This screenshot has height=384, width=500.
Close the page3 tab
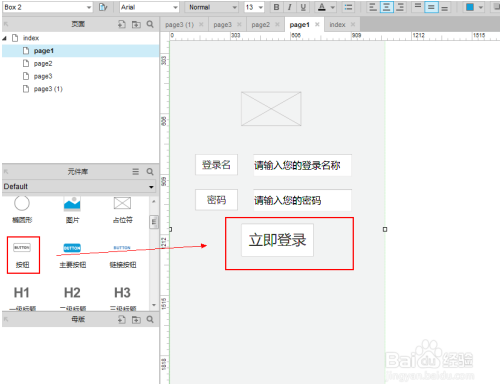[239, 24]
